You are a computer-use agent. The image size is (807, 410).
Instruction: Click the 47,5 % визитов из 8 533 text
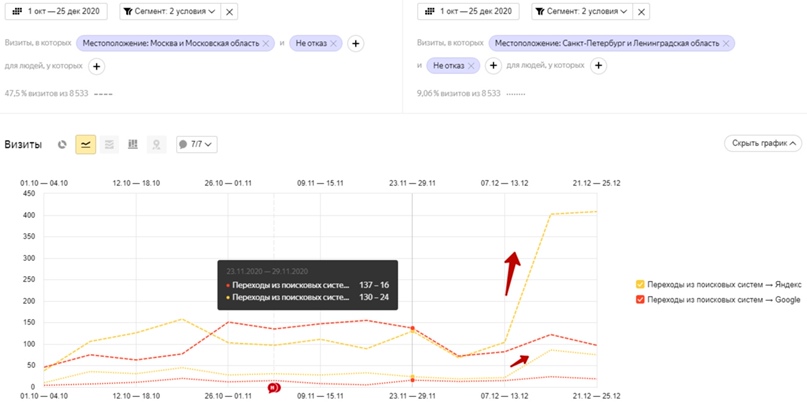pos(46,94)
